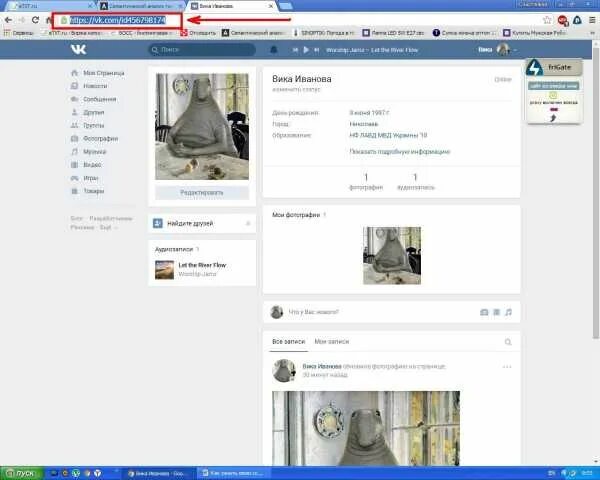The image size is (600, 480).
Task: Open Музыка in left menu
Action: pos(88,152)
